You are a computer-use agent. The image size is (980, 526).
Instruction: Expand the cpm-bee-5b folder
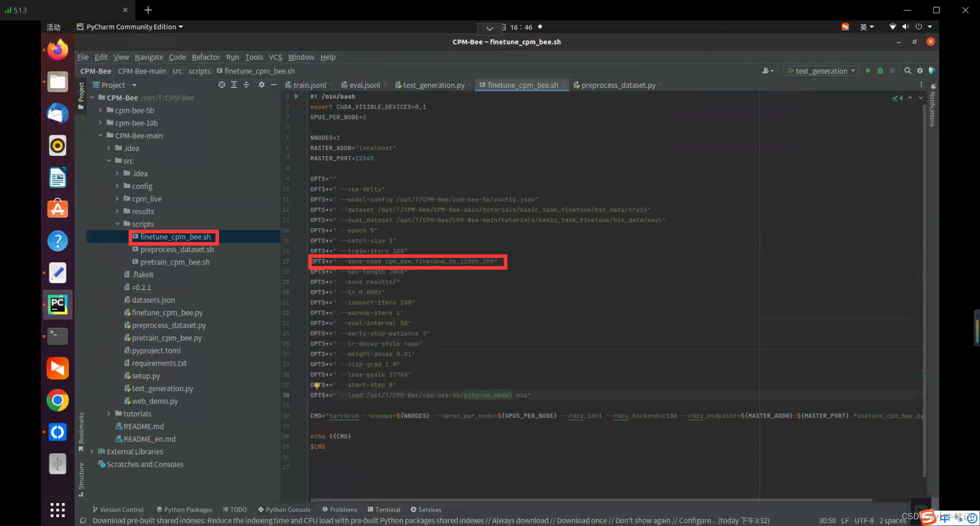(100, 110)
